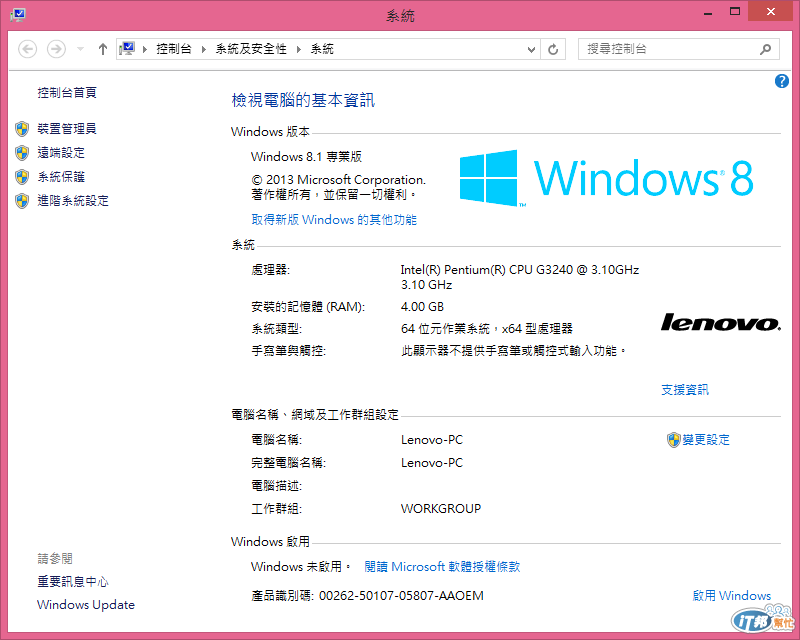This screenshot has height=640, width=800.
Task: Open Windows Update link
Action: pyautogui.click(x=86, y=605)
